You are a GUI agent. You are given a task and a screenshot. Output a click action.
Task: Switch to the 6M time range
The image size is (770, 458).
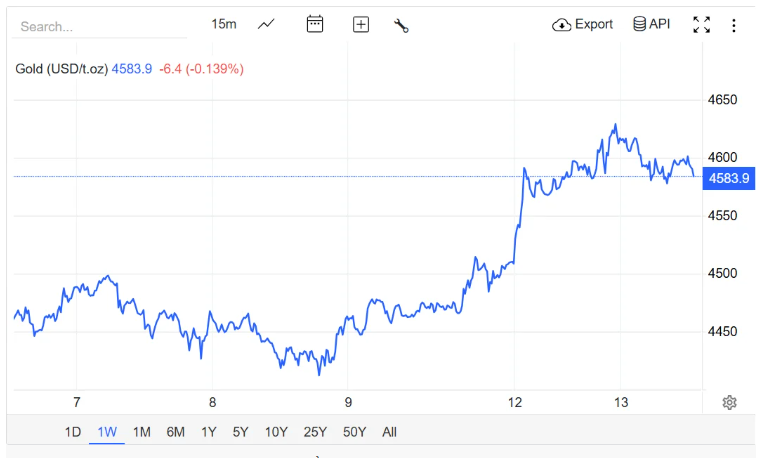point(175,432)
